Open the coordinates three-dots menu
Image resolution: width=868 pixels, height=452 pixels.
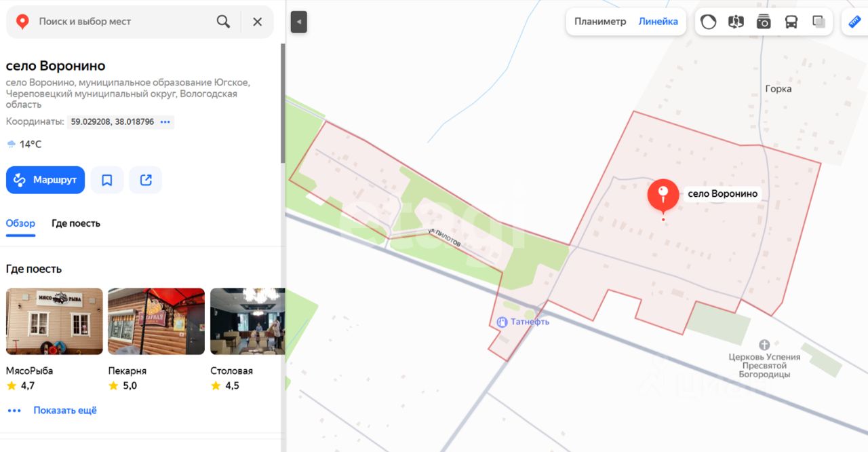pos(165,122)
